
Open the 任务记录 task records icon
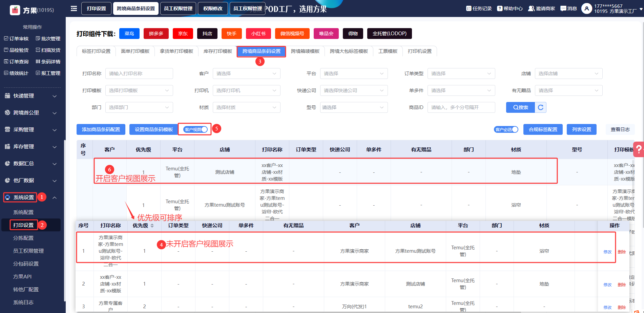pyautogui.click(x=469, y=8)
